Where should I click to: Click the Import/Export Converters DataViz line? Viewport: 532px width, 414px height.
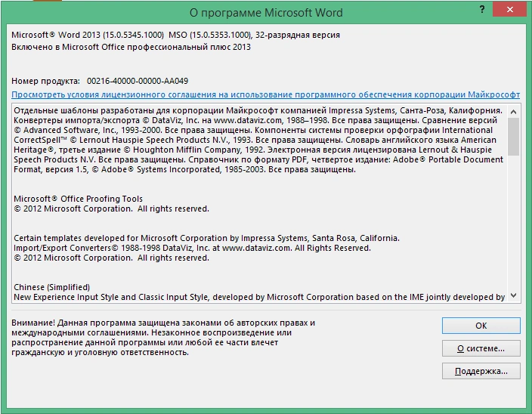(x=192, y=248)
